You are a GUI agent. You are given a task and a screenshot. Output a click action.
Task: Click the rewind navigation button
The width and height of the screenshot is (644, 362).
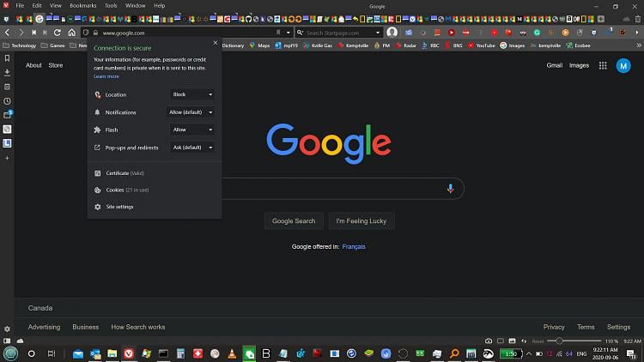click(x=34, y=33)
